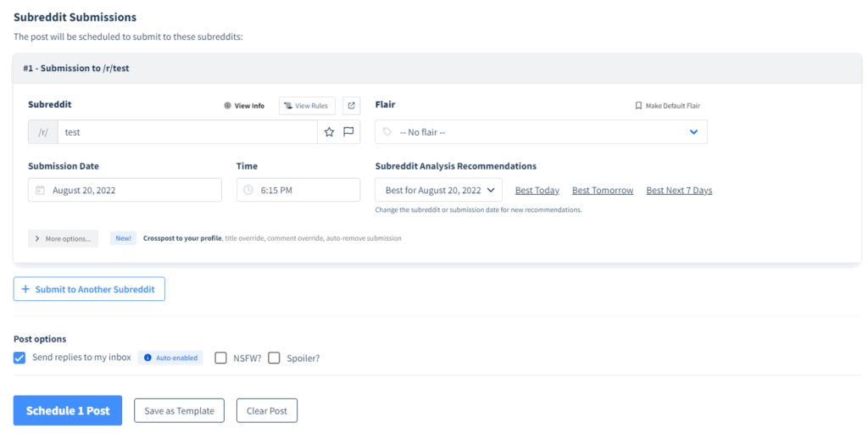Click the /r/ prefix label
The image size is (868, 434).
pos(43,132)
